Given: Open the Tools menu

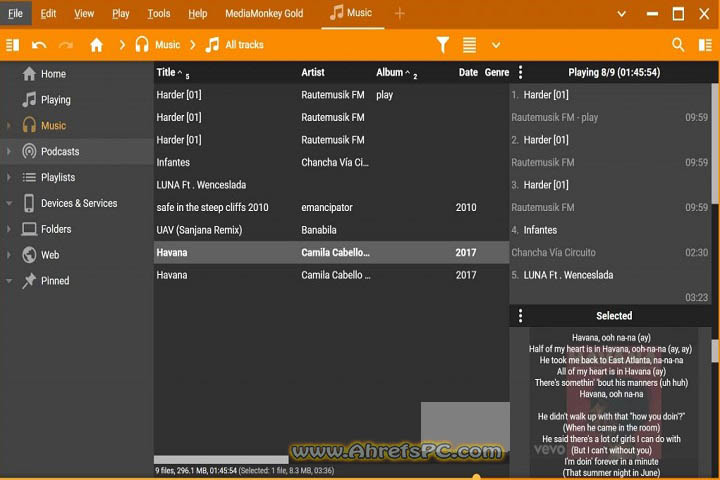Looking at the screenshot, I should (159, 14).
